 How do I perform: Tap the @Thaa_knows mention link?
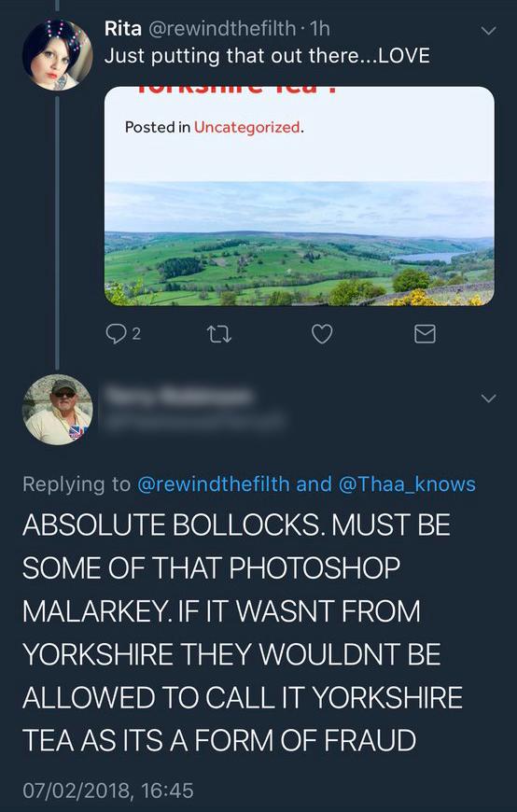pyautogui.click(x=407, y=484)
